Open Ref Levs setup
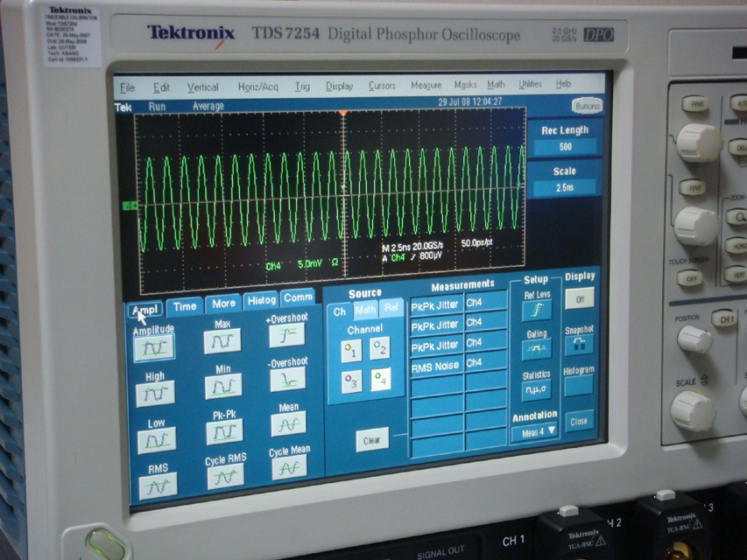 click(538, 311)
